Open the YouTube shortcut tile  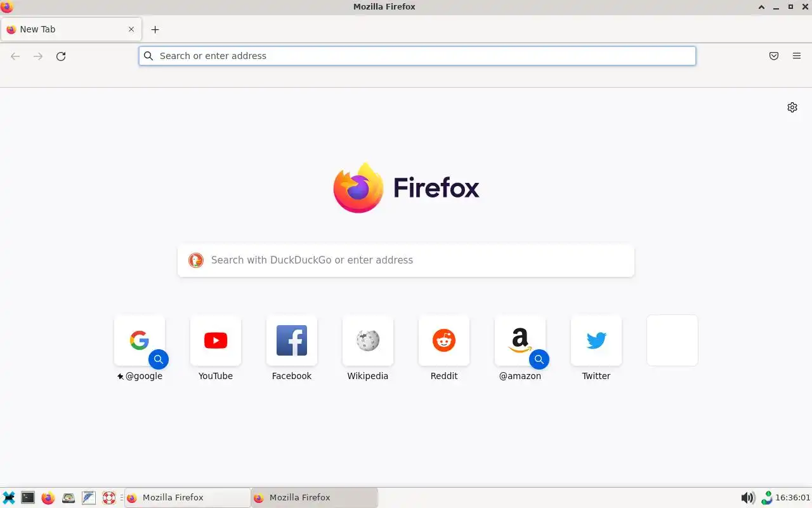tap(216, 340)
